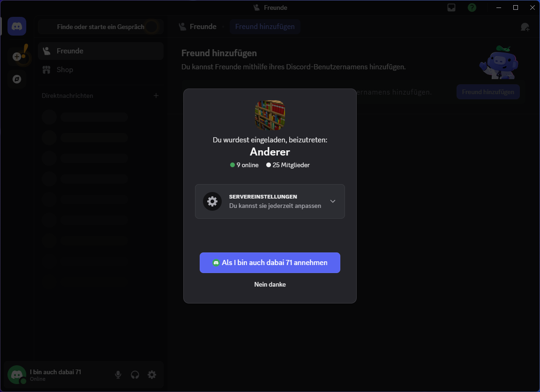Accept invite as I bin auch dabai 71
The width and height of the screenshot is (540, 392).
[x=270, y=263]
